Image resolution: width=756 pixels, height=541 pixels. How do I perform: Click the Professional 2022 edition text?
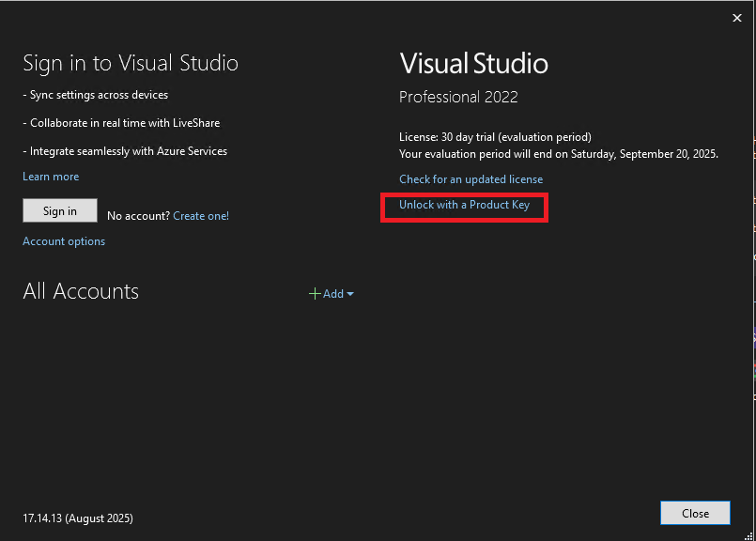(458, 97)
